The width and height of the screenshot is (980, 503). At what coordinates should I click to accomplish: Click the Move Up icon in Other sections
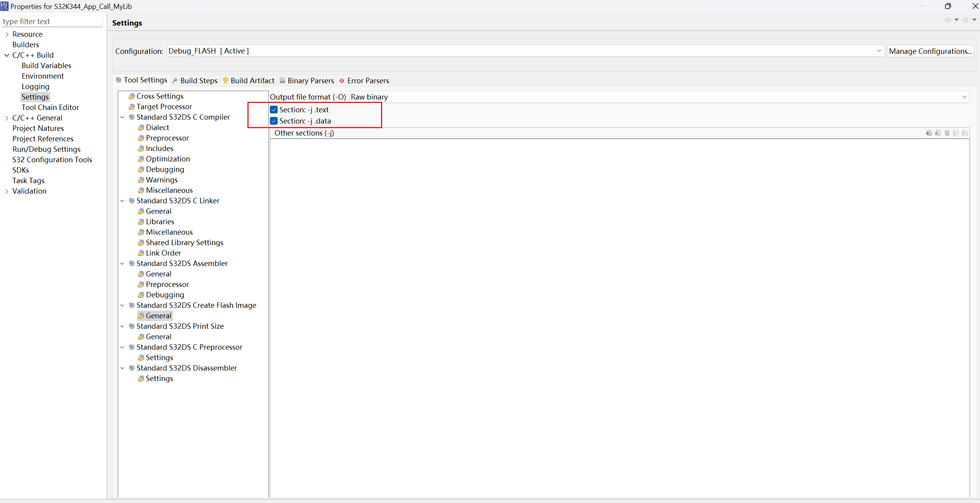(x=956, y=133)
